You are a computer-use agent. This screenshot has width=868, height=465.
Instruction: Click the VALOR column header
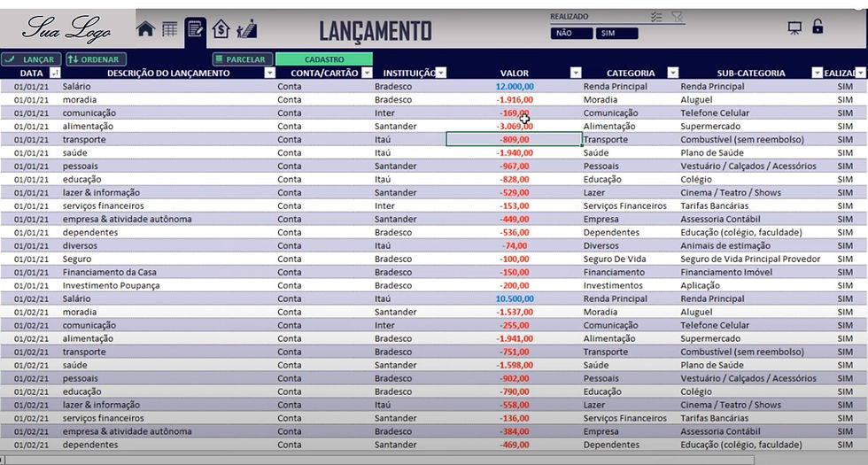point(515,73)
